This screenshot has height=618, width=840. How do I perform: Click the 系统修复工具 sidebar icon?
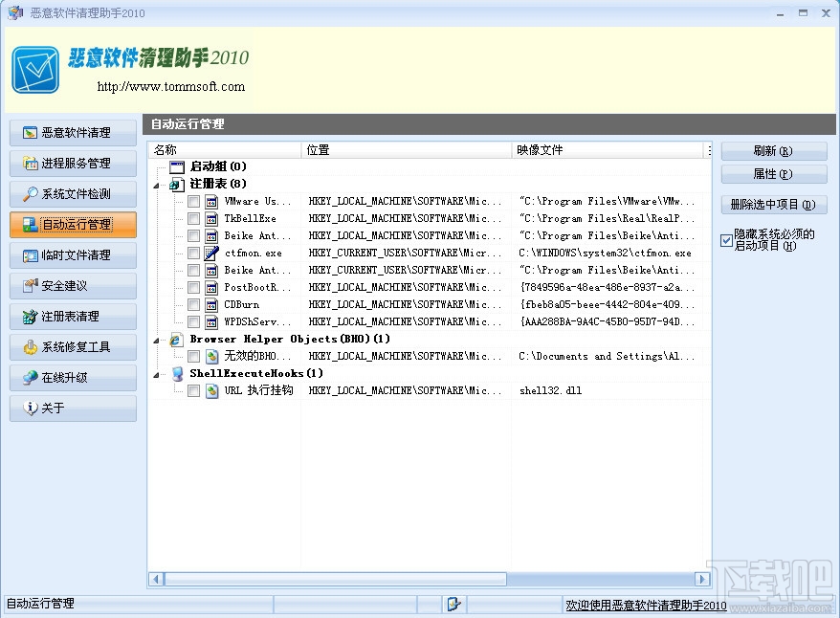[x=30, y=347]
